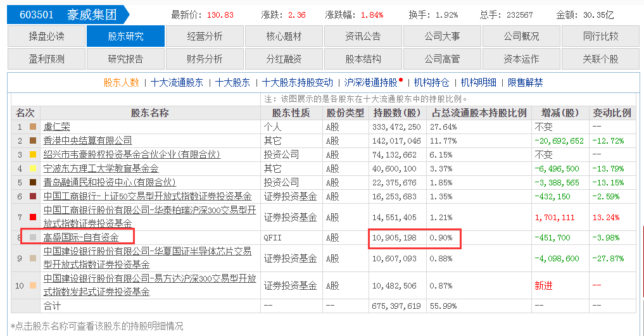Switch to the 同行比较 tab
Screen dimensions: 644x336
pos(600,36)
